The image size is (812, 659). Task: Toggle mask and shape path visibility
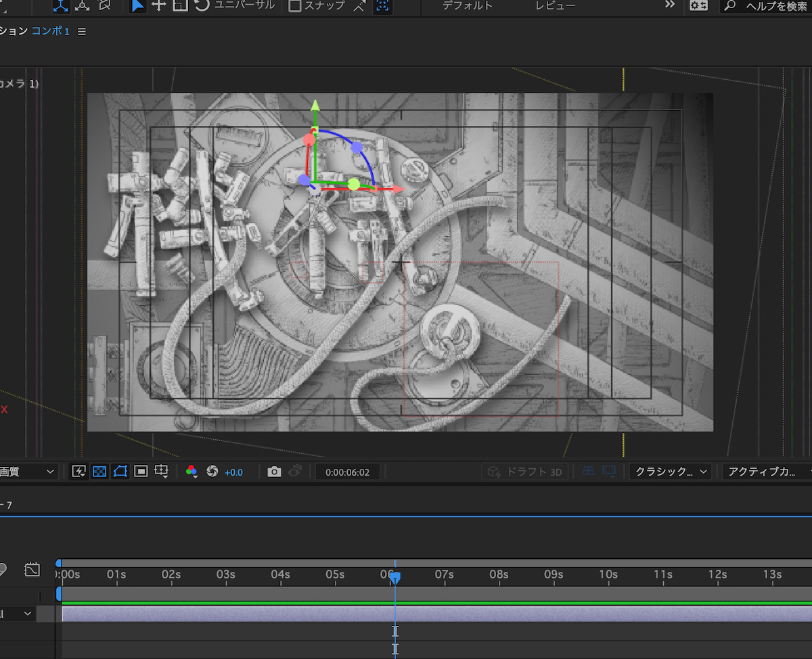[120, 472]
